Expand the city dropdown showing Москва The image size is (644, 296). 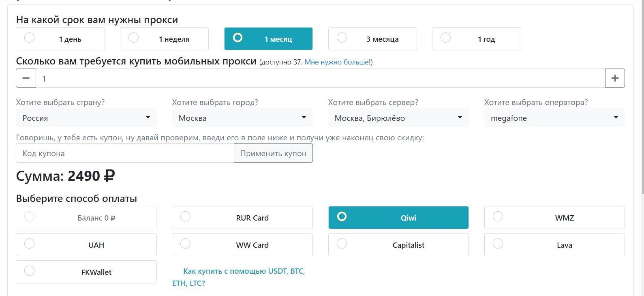(x=242, y=118)
